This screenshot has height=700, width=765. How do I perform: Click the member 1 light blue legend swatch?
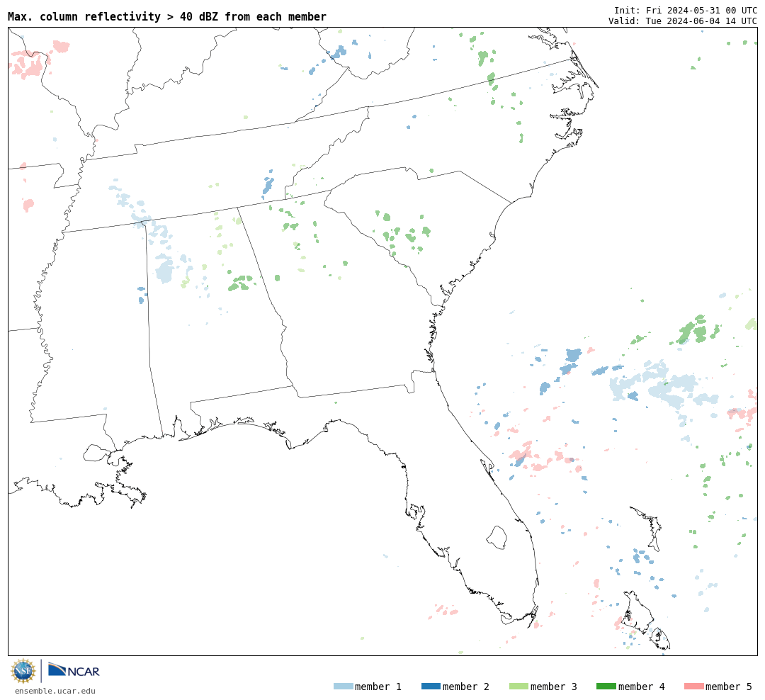tap(343, 687)
